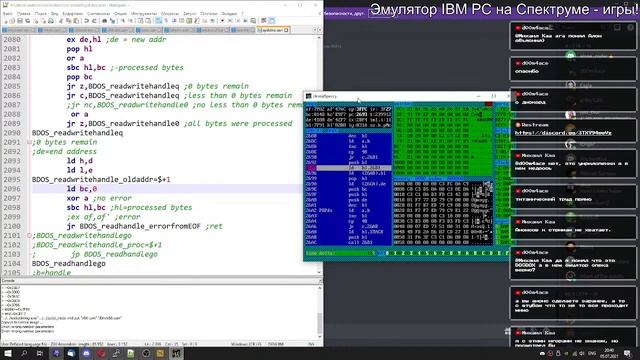Click the highlighted disassembly row in emulator
Image resolution: width=640 pixels, height=360 pixels.
point(349,168)
